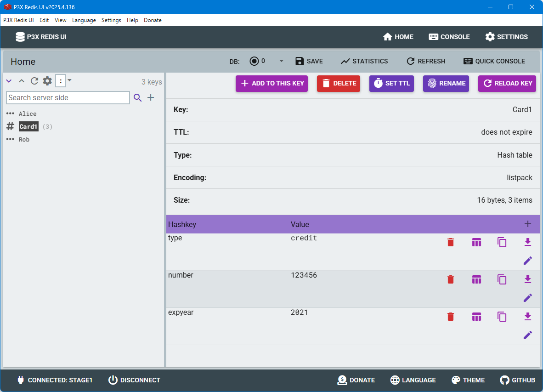Open the DB selector dropdown
This screenshot has height=392, width=543.
coord(281,60)
